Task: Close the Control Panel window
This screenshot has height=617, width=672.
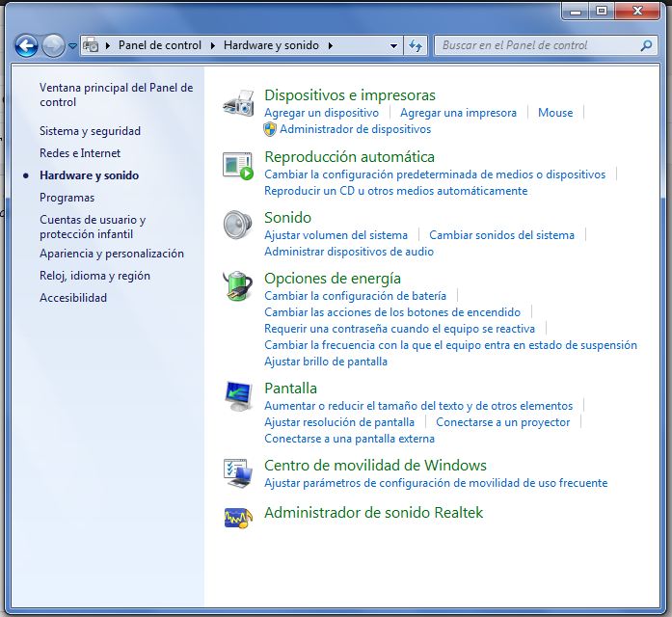Action: [637, 11]
